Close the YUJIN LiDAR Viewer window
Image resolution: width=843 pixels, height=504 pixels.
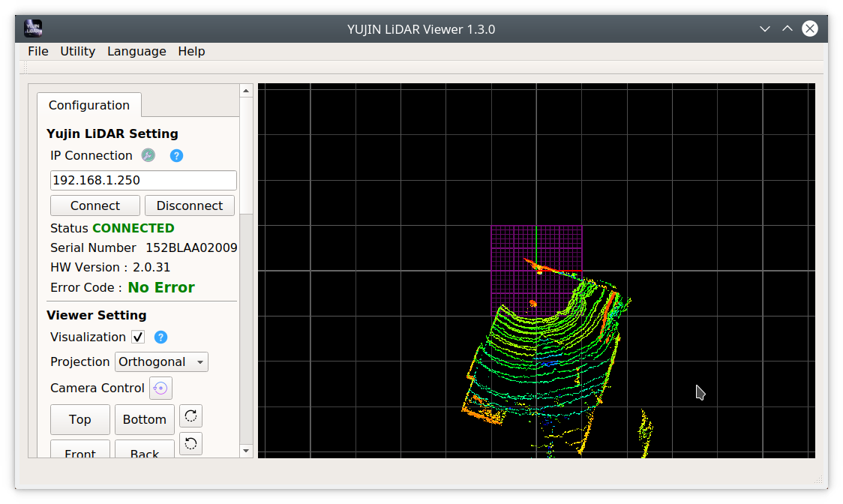(x=810, y=28)
